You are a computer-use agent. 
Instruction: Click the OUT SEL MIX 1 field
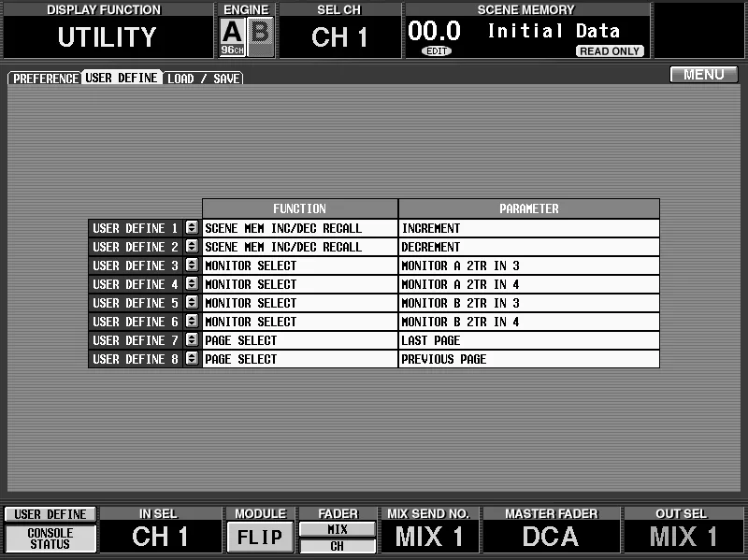point(683,536)
